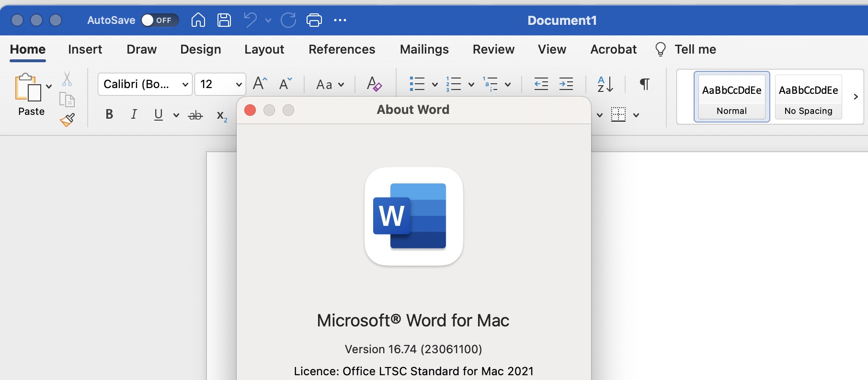This screenshot has width=868, height=380.
Task: Click the Sort A to Z icon
Action: tap(605, 84)
